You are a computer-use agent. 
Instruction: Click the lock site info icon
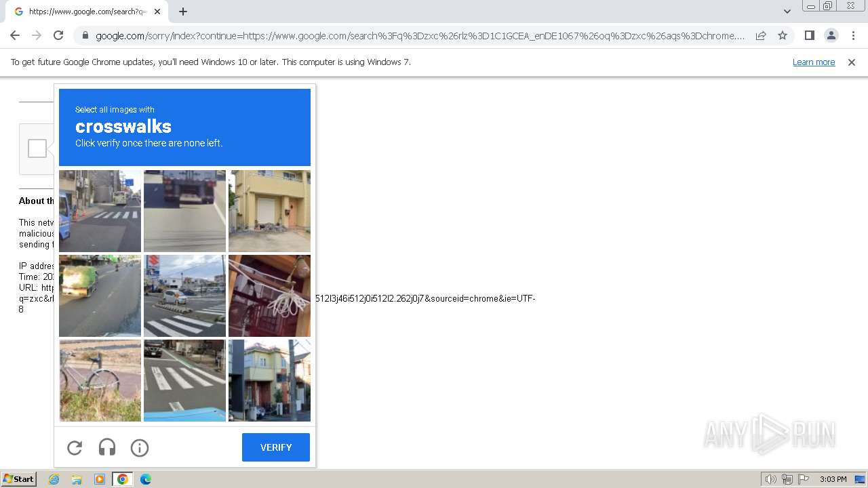point(85,35)
